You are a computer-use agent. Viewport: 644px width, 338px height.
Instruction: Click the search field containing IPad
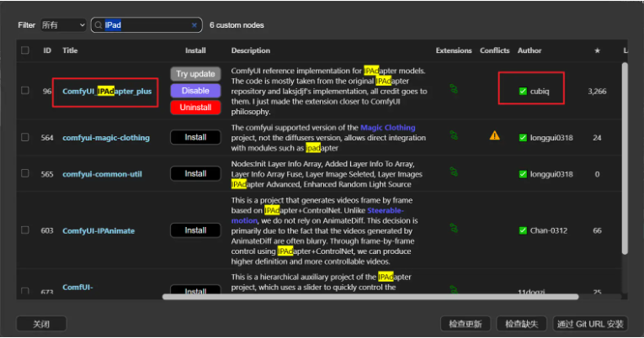coord(146,25)
